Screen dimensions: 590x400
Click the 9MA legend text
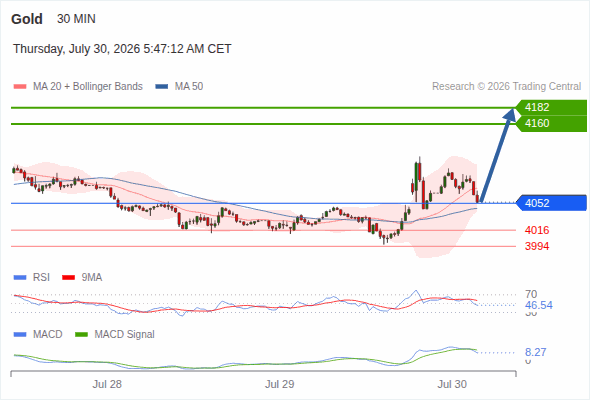point(92,277)
